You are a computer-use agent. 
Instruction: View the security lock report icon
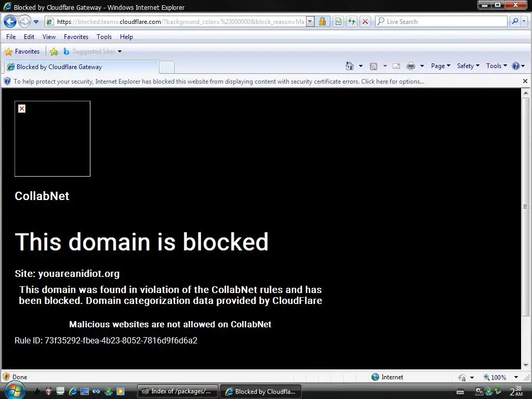pyautogui.click(x=322, y=22)
